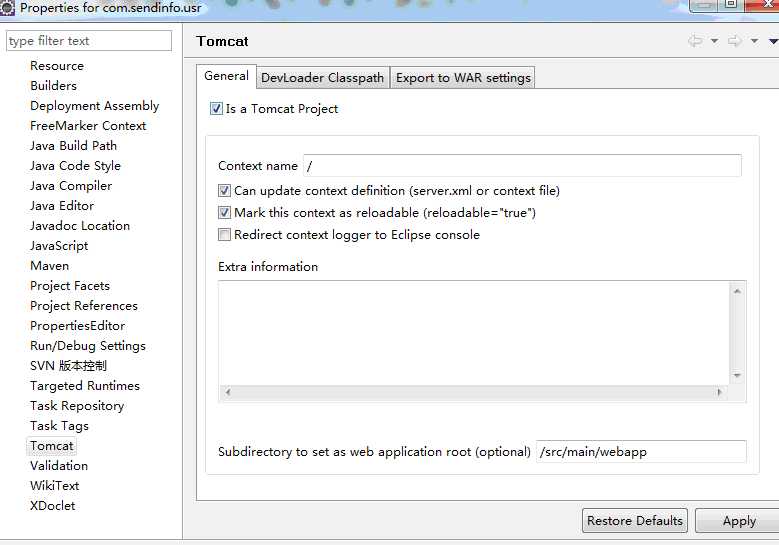Open the back history dropdown arrow

[714, 41]
